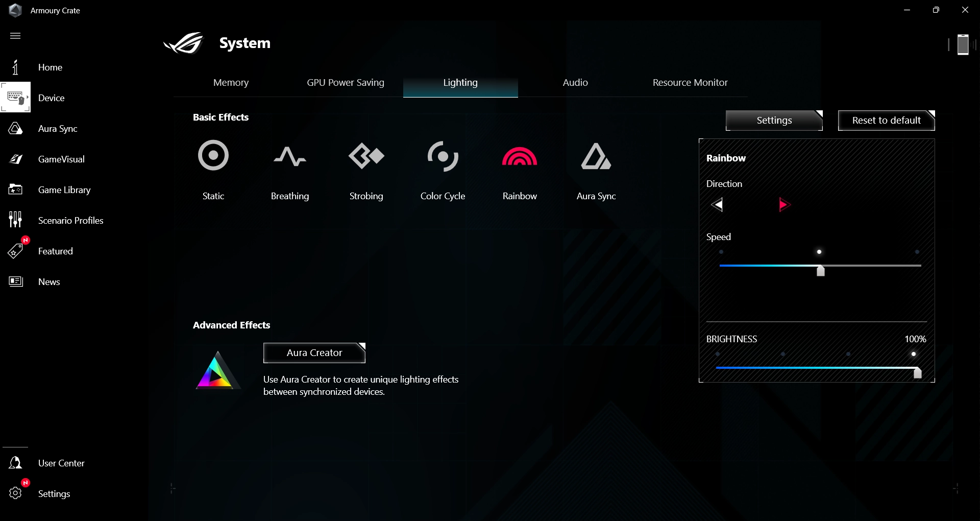Viewport: 980px width, 521px height.
Task: Click the Game Library label
Action: pos(64,190)
